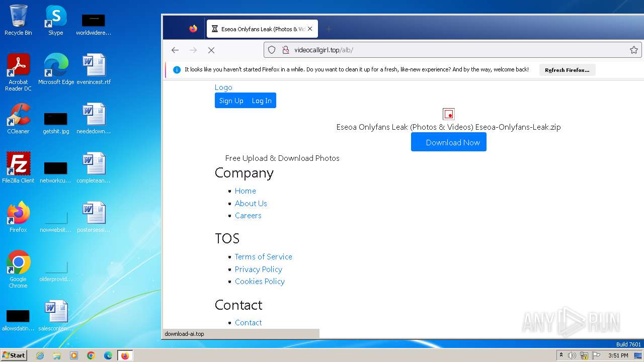Open the network tray icon
Viewport: 644px width, 362px height.
[584, 355]
